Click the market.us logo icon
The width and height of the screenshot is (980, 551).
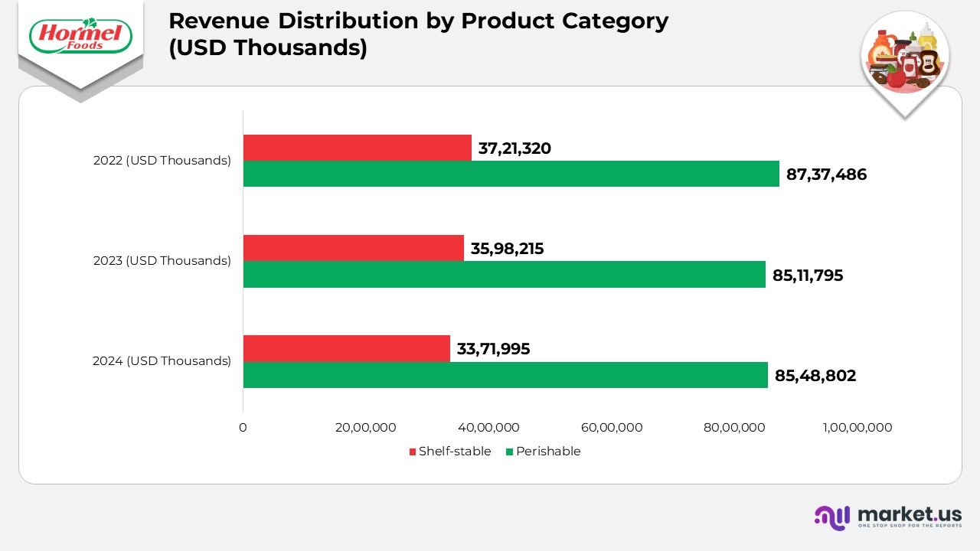[832, 517]
